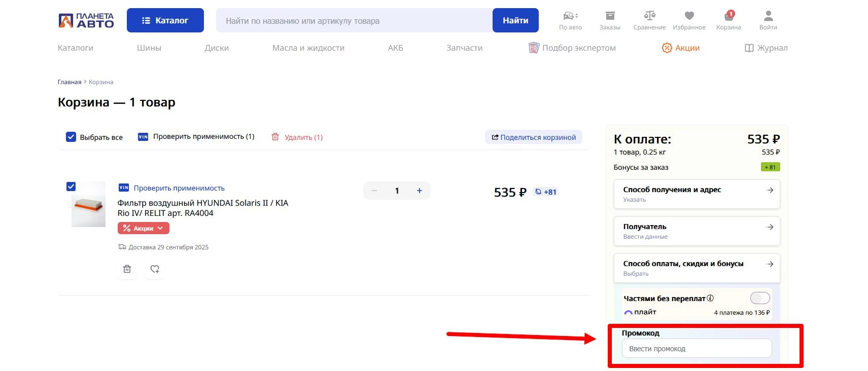The image size is (868, 371).
Task: Click the Поделиться корзиной button
Action: [x=534, y=137]
